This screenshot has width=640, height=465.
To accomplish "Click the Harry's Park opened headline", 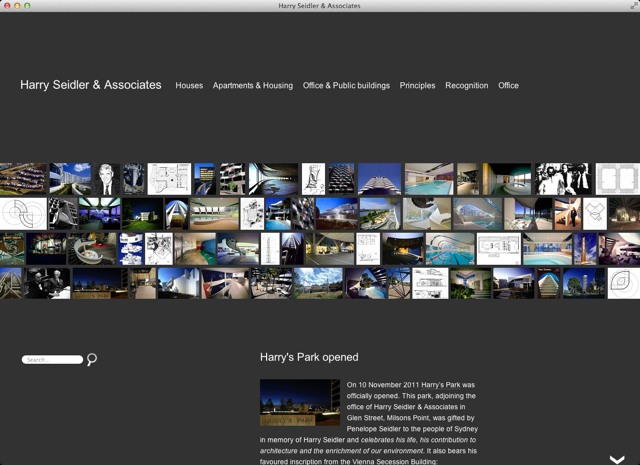I will [309, 357].
